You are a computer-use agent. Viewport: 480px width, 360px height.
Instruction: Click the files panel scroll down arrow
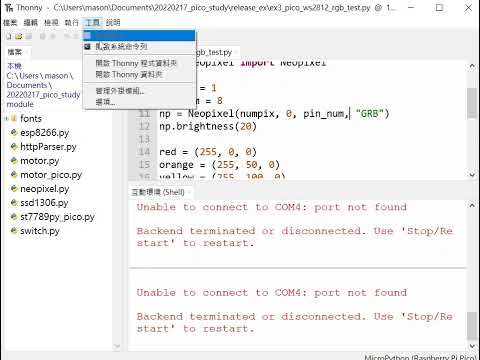117,347
